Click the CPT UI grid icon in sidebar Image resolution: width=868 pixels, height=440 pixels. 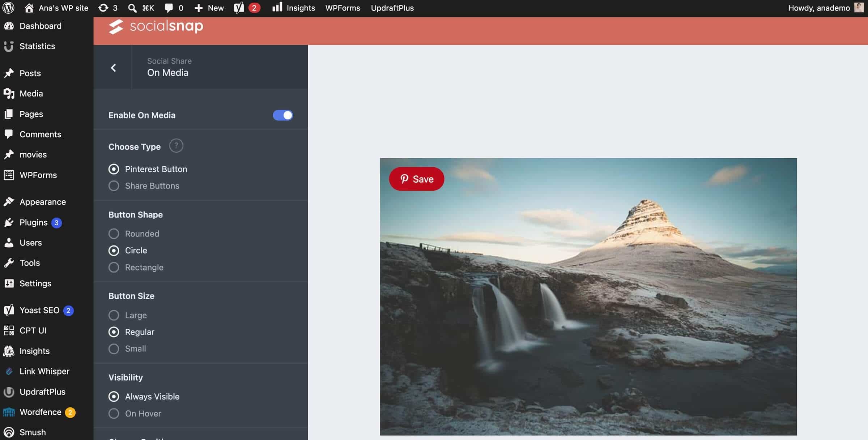pos(9,330)
